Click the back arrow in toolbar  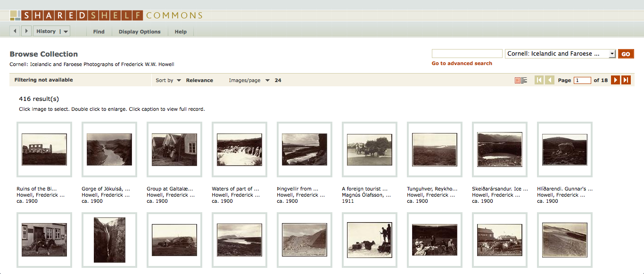[x=15, y=31]
